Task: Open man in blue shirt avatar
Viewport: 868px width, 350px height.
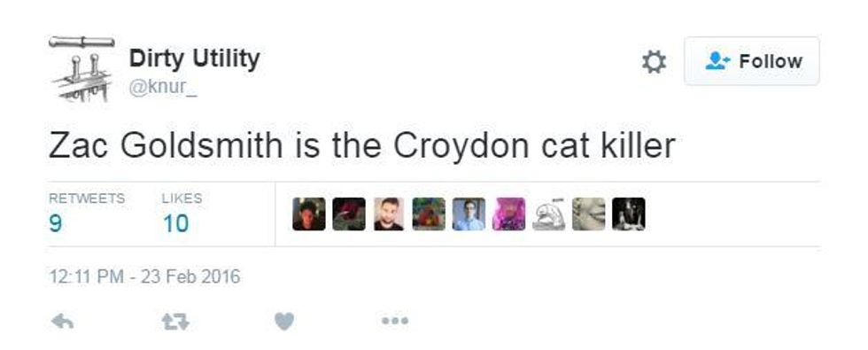Action: (469, 214)
